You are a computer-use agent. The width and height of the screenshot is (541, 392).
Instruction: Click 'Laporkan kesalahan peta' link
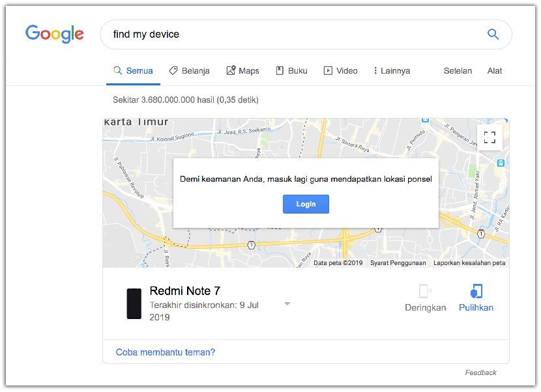click(x=469, y=263)
